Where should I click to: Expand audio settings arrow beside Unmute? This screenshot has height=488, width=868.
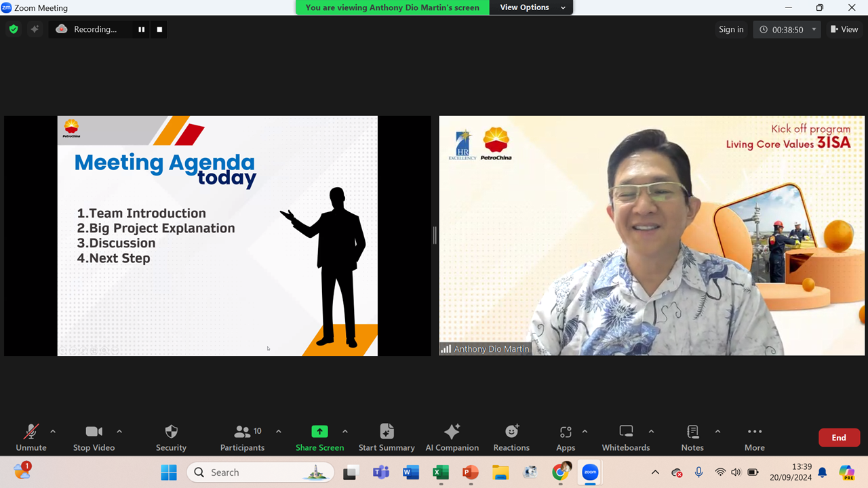53,431
